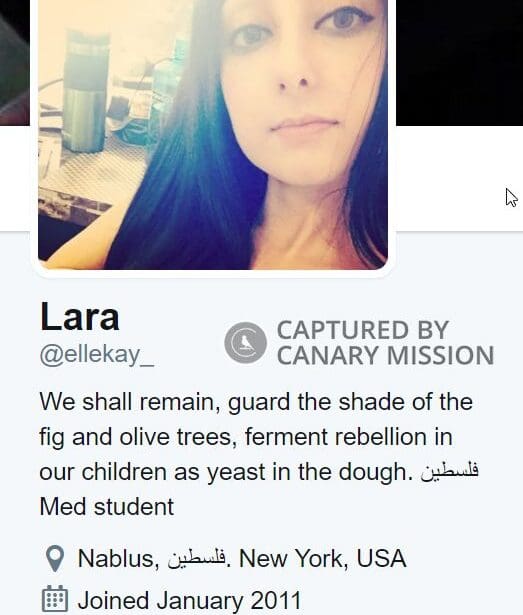
Task: Click the bio line mentioning olive trees
Action: point(246,437)
